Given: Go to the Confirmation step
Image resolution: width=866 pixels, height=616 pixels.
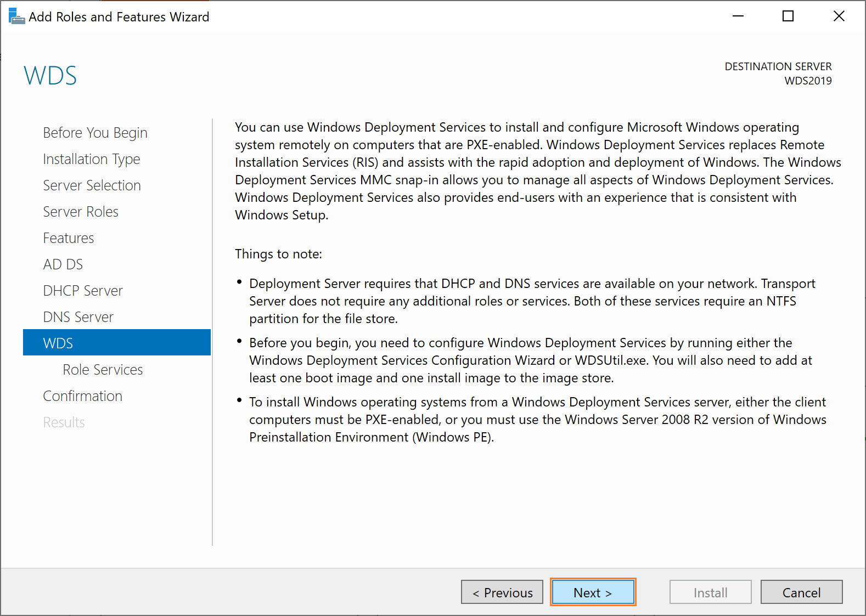Looking at the screenshot, I should (83, 396).
